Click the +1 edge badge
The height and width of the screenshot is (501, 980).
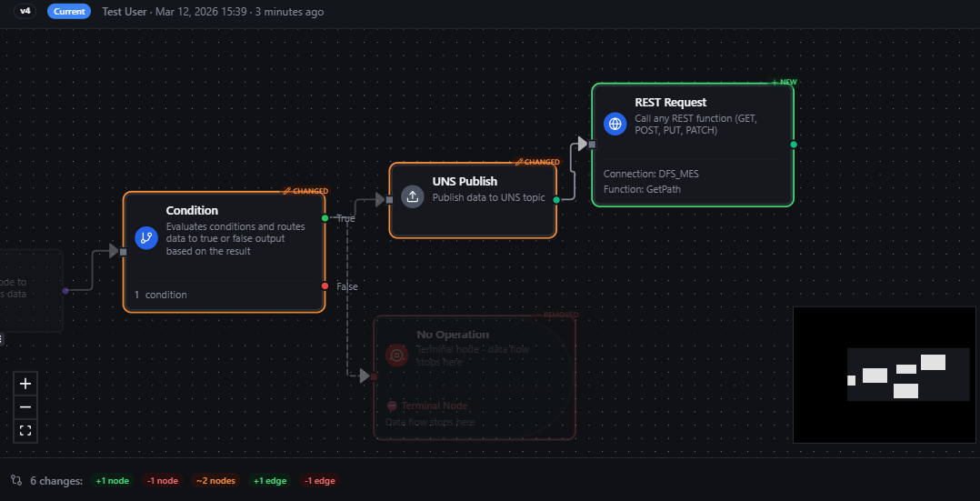click(270, 481)
